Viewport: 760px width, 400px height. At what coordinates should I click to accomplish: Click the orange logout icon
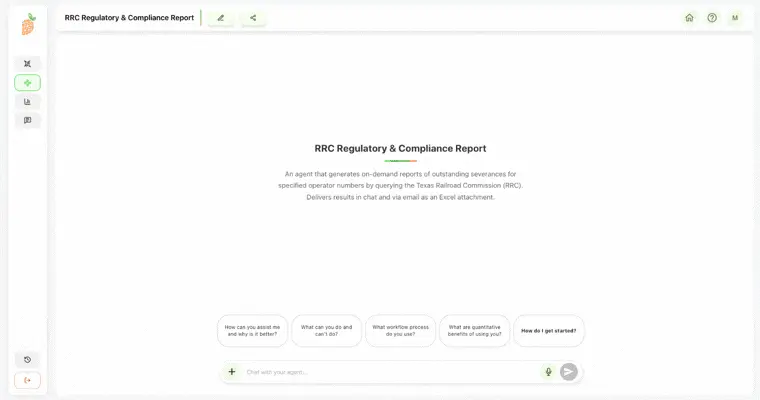tap(28, 380)
